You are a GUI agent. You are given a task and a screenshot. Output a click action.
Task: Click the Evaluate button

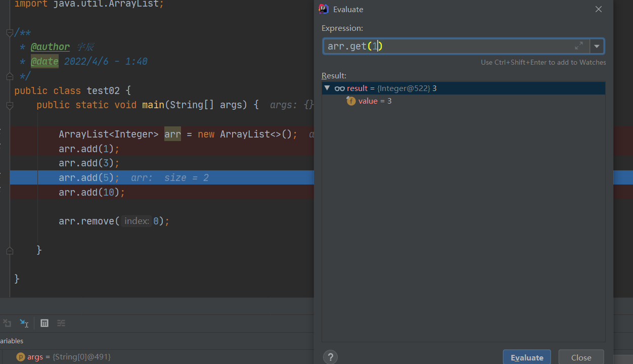click(x=527, y=357)
